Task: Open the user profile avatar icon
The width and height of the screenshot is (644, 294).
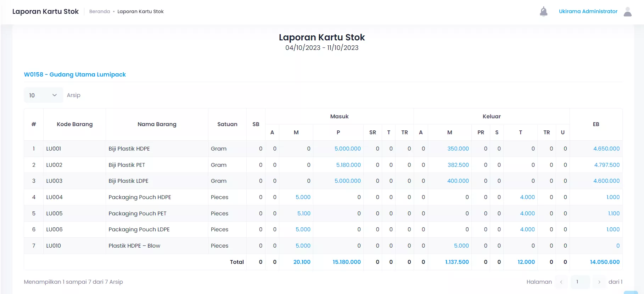Action: click(x=627, y=12)
